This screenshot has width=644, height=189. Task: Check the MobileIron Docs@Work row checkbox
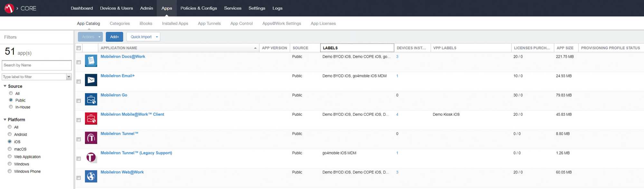coord(79,62)
